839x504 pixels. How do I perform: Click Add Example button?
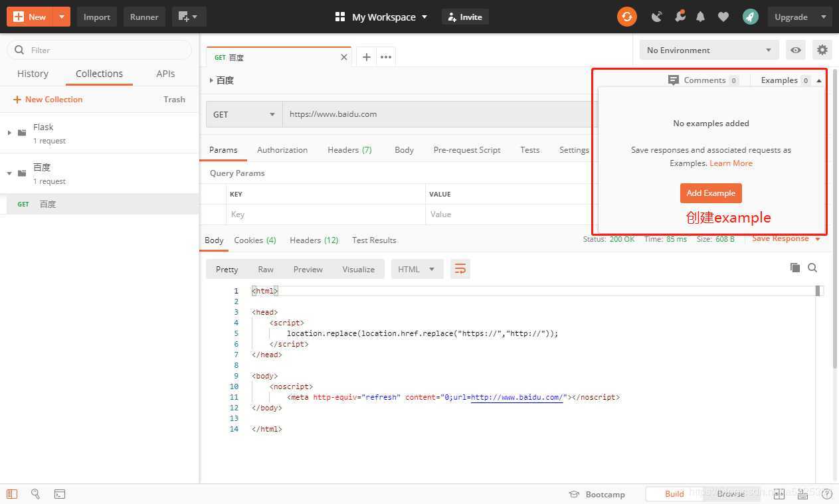[711, 193]
